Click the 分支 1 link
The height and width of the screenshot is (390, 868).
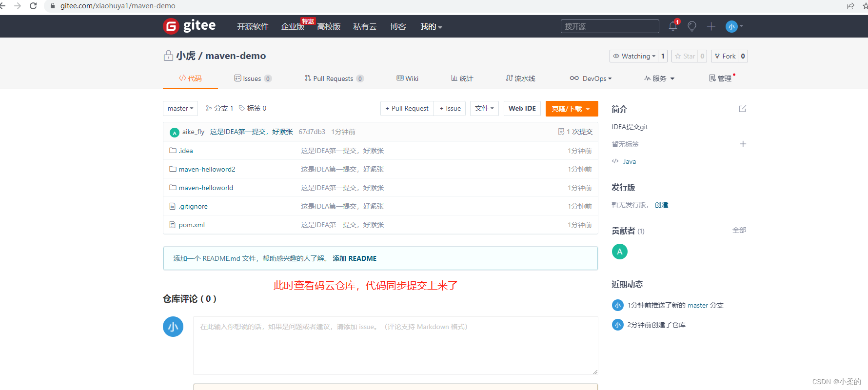click(219, 108)
